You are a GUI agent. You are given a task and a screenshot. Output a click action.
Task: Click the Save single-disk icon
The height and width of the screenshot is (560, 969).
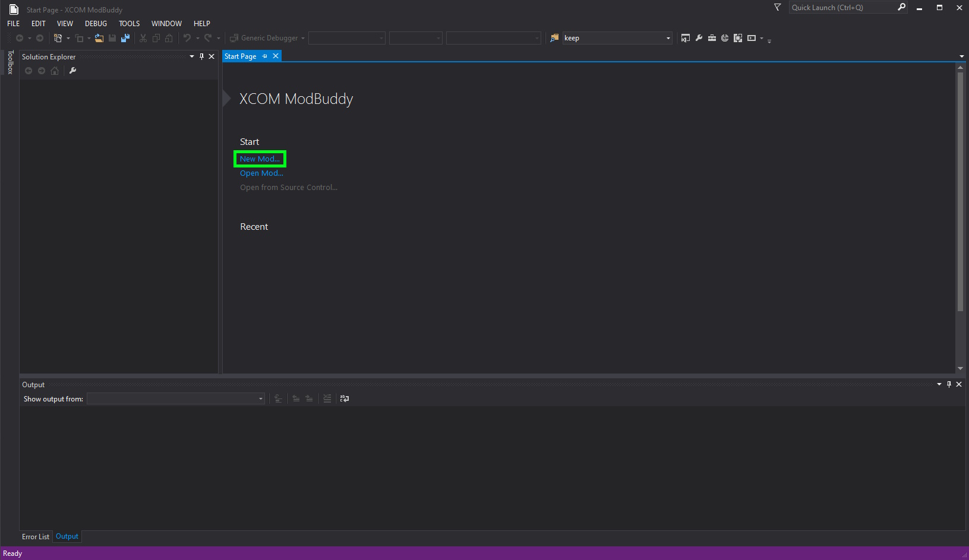(112, 38)
